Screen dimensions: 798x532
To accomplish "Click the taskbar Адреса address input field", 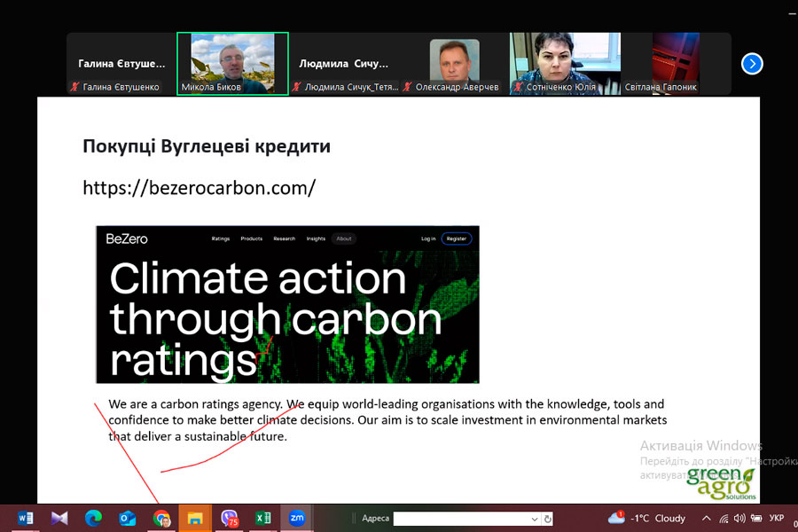I will coord(461,519).
